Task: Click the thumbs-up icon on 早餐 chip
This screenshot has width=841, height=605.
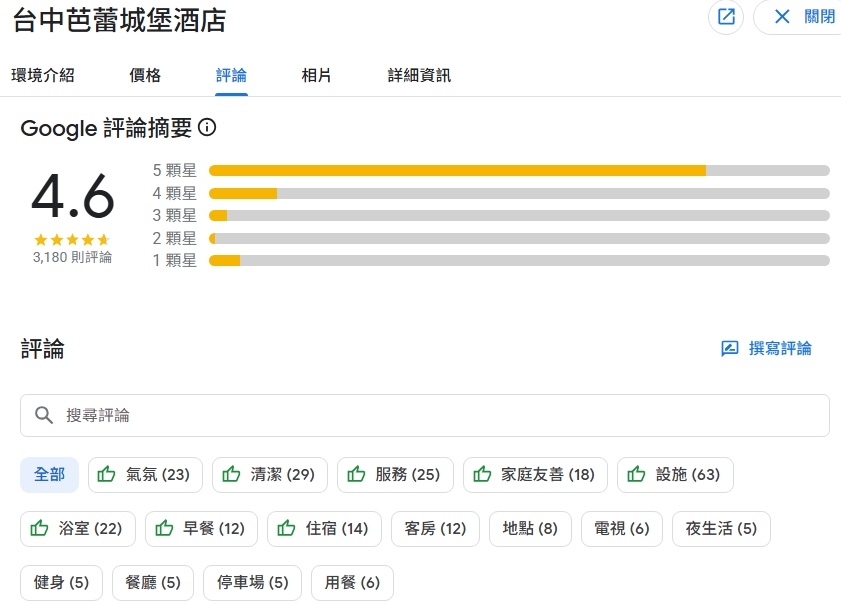Action: tap(164, 529)
